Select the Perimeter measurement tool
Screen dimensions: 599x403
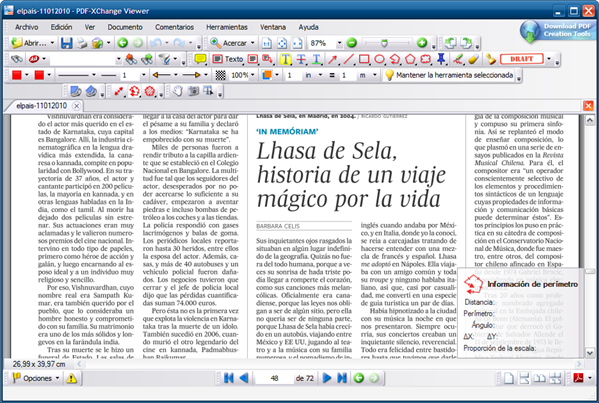[134, 92]
